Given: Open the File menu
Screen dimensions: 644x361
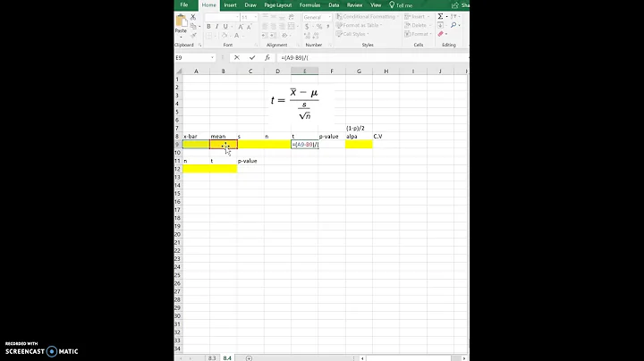Looking at the screenshot, I should point(184,5).
